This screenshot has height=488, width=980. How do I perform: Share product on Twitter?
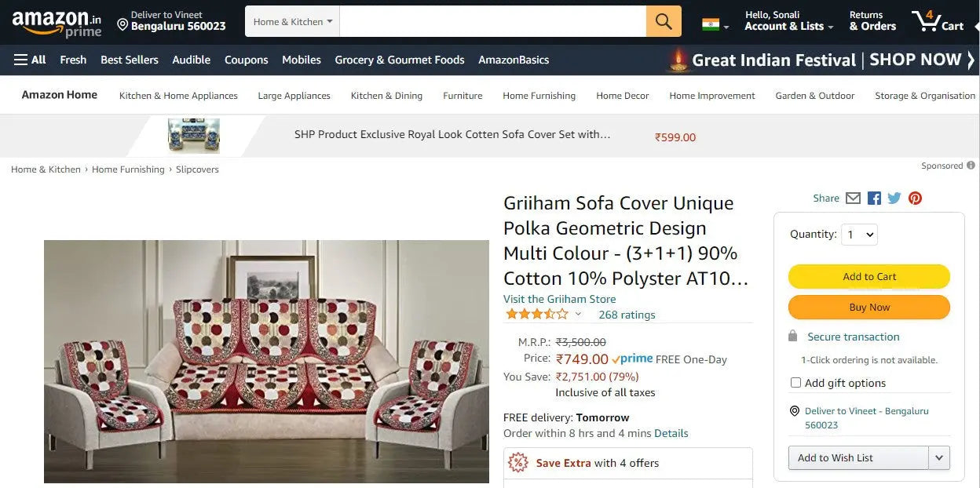pyautogui.click(x=894, y=198)
